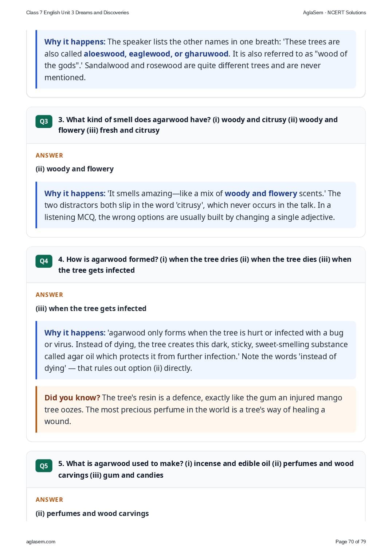The width and height of the screenshot is (392, 555).
Task: Click the green Q4 badge
Action: coord(44,261)
